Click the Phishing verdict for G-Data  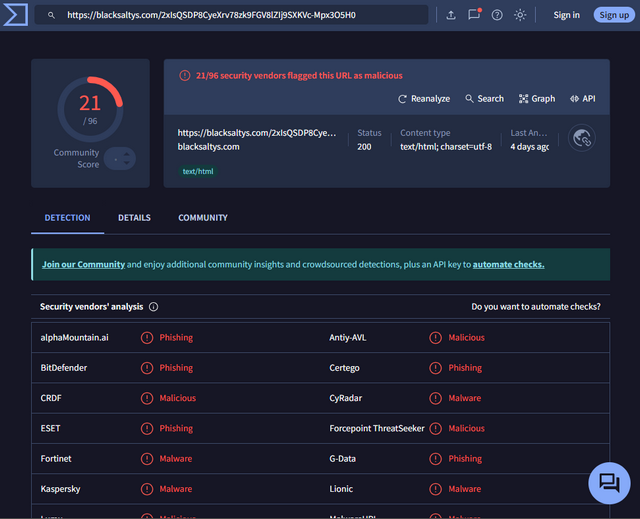[465, 459]
